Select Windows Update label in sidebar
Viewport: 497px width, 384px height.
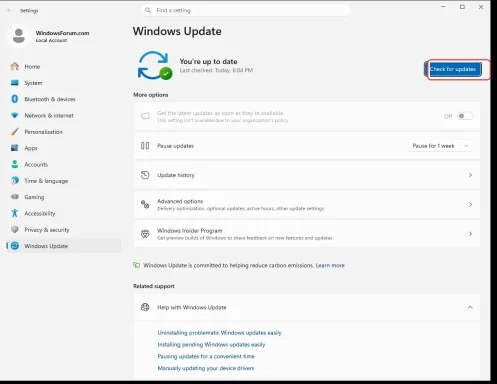(46, 246)
